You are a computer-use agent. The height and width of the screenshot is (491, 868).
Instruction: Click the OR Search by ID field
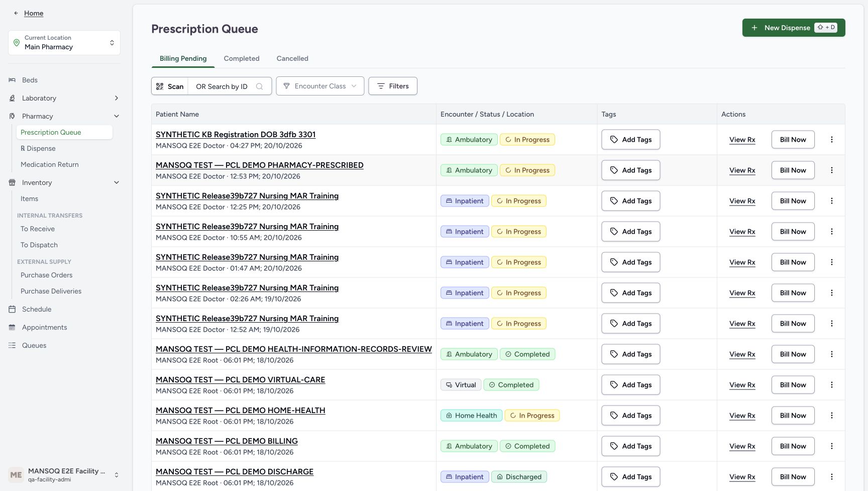(230, 86)
